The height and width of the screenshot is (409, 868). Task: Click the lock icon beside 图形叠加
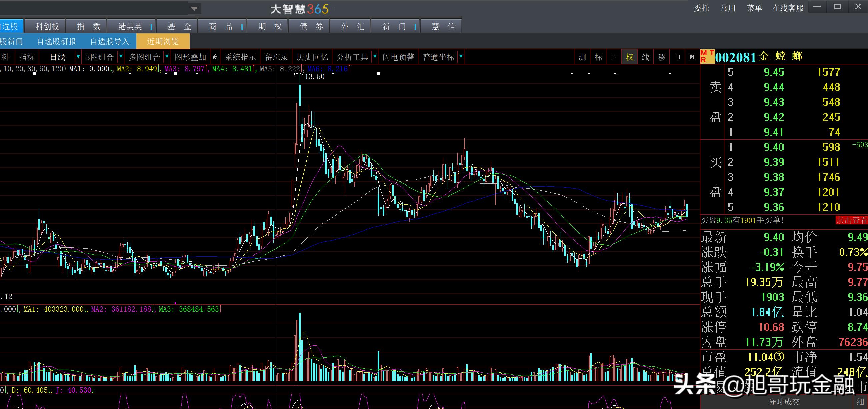tap(215, 57)
